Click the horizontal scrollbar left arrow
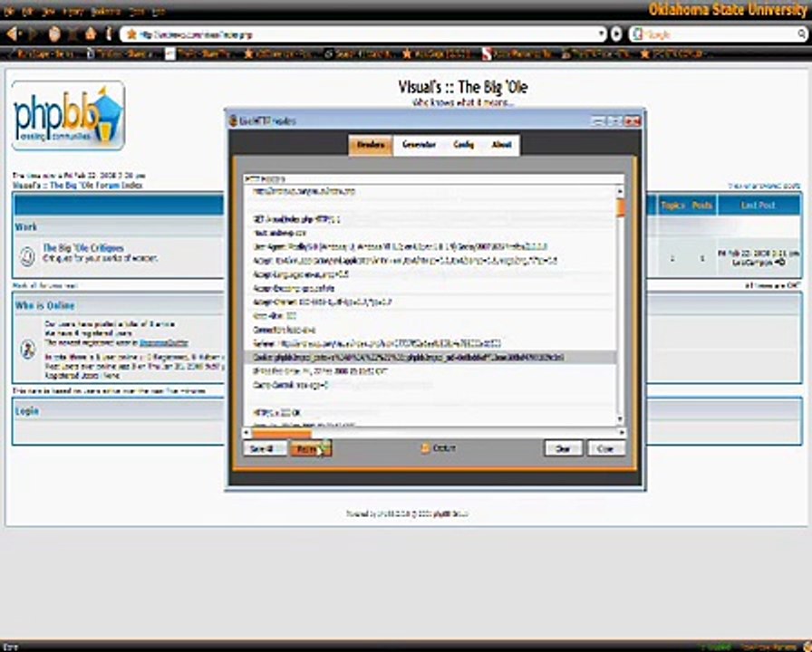This screenshot has height=652, width=812. pyautogui.click(x=247, y=433)
